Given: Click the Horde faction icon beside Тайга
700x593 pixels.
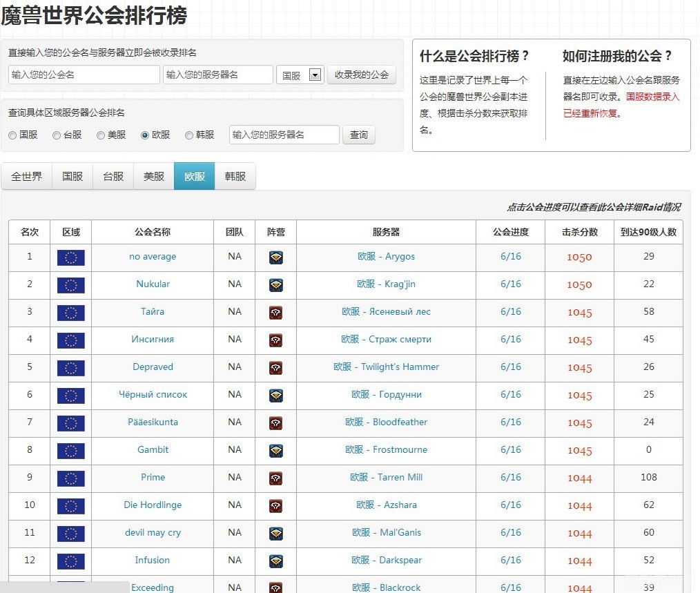Looking at the screenshot, I should click(x=276, y=313).
